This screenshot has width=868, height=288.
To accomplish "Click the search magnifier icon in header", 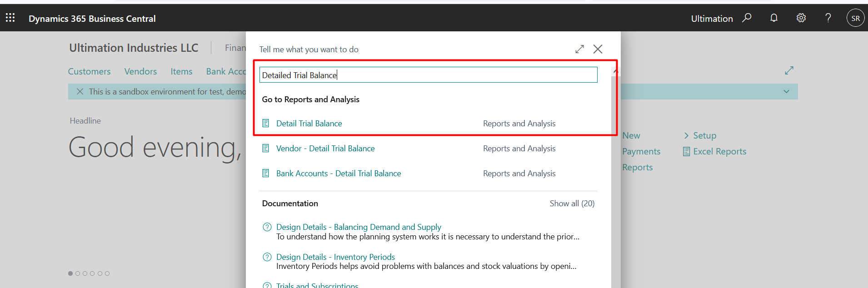I will pos(747,18).
